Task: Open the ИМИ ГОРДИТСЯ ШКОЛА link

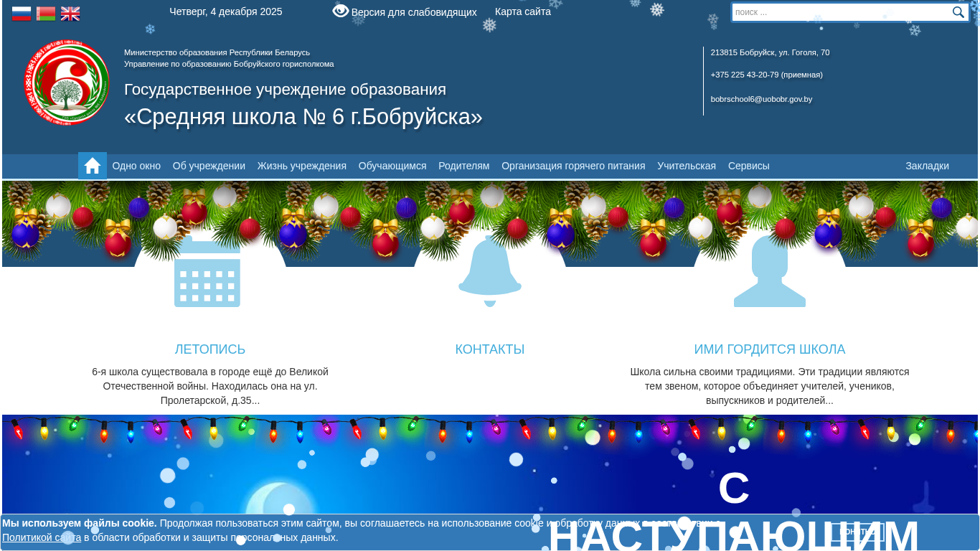Action: [x=770, y=349]
